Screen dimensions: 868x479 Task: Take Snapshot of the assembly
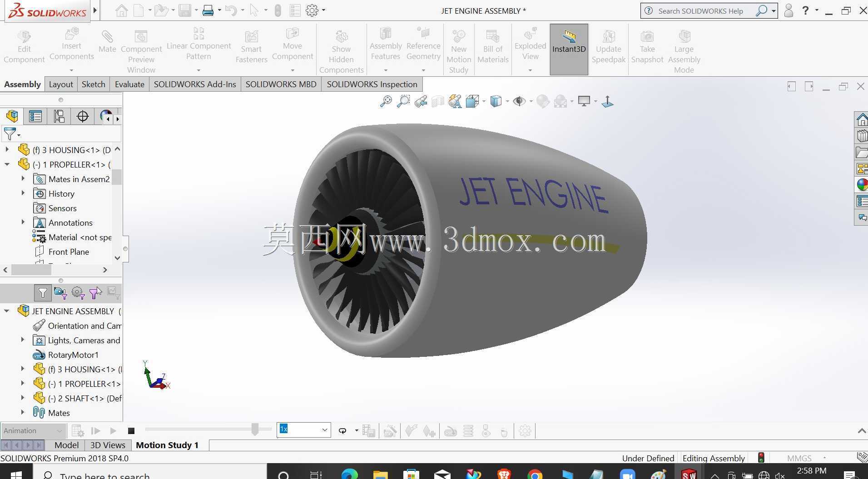647,47
